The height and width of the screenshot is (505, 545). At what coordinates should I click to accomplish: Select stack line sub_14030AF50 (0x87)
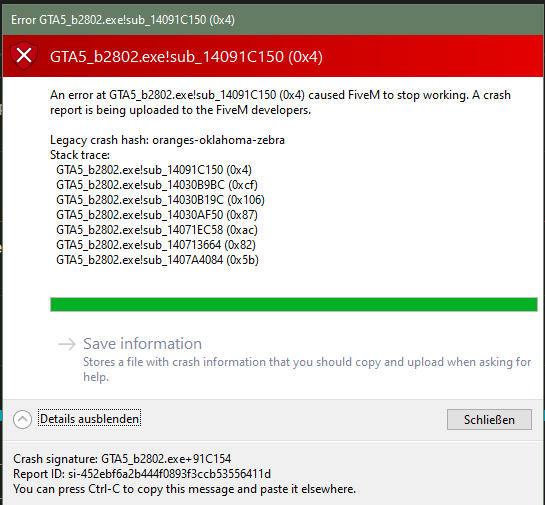click(x=157, y=215)
